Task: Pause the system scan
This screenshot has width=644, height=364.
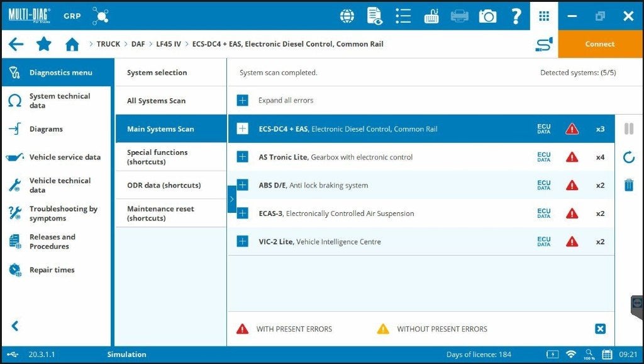Action: pyautogui.click(x=629, y=128)
